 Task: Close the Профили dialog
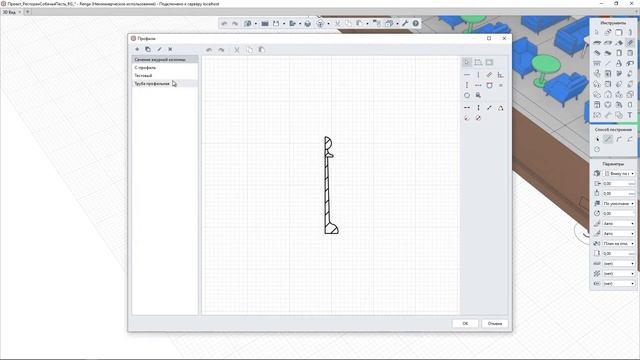pyautogui.click(x=504, y=38)
